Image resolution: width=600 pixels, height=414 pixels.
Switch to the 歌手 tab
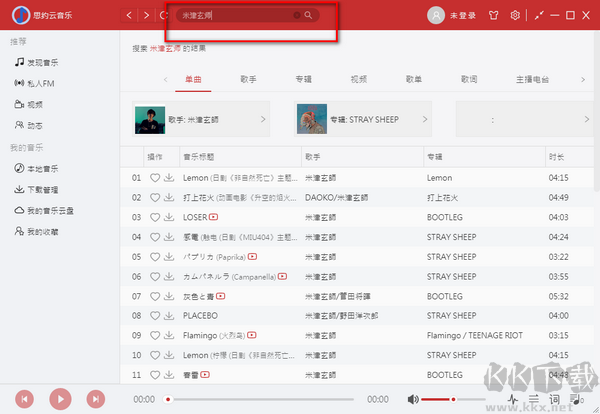248,79
